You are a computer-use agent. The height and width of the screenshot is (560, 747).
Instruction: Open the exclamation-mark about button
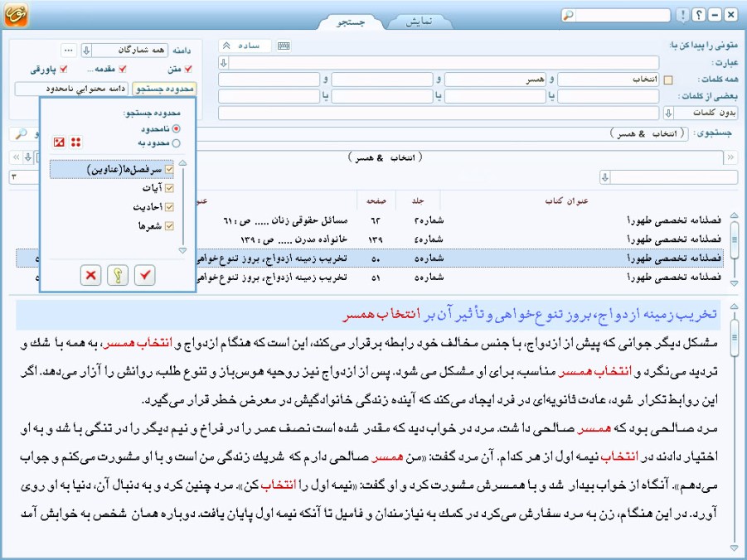682,15
